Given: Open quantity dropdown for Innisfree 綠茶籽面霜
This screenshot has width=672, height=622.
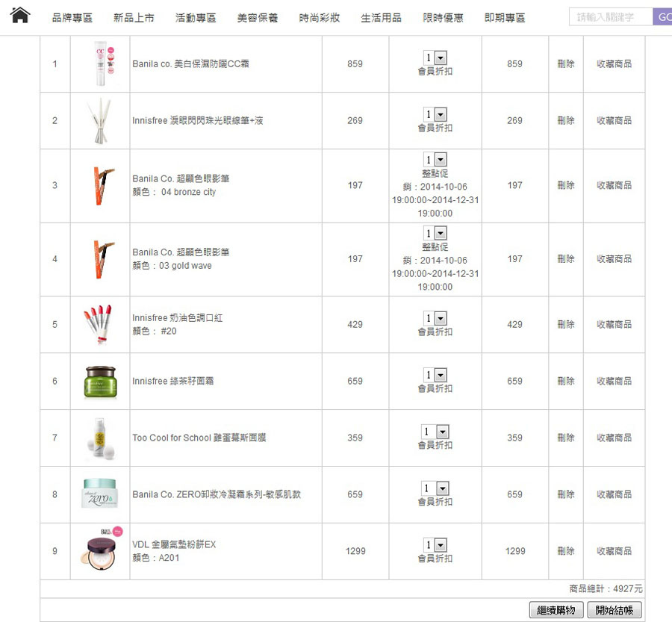Looking at the screenshot, I should 435,375.
